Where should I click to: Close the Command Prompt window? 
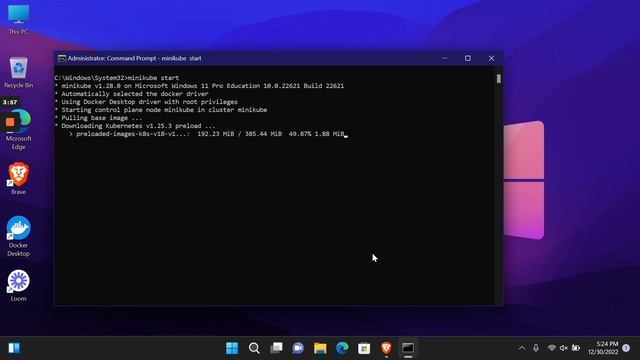491,58
